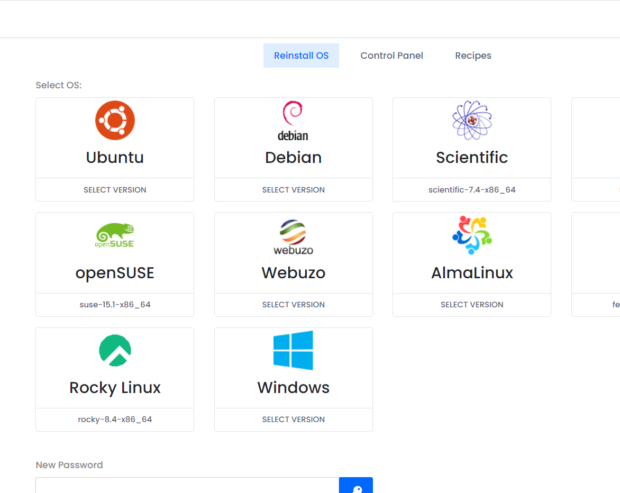This screenshot has width=620, height=493.
Task: Click the New Password input field
Action: tap(187, 486)
